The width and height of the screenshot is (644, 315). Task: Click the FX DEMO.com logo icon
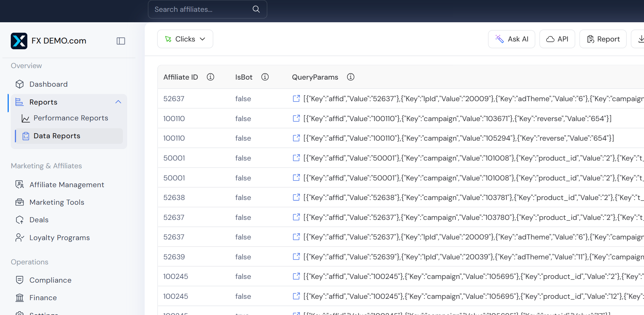coord(19,41)
